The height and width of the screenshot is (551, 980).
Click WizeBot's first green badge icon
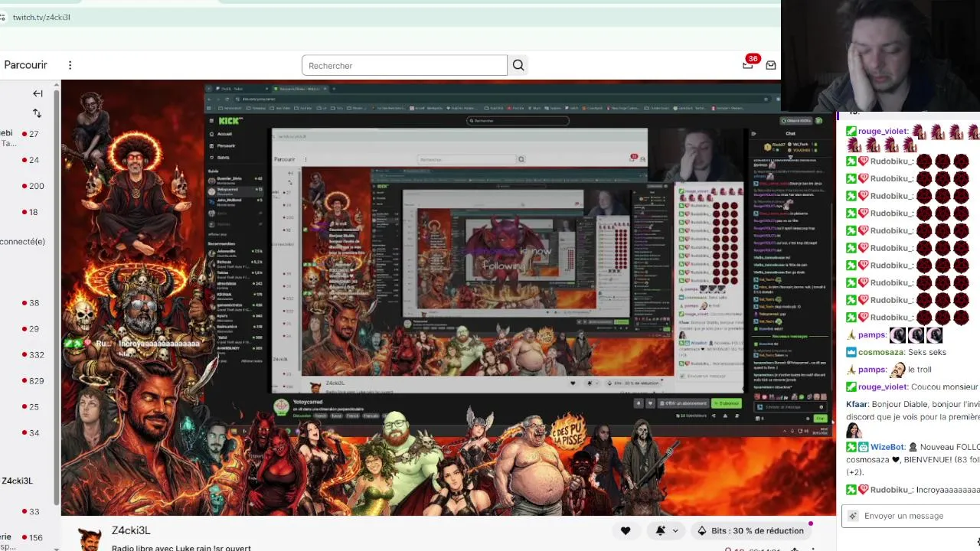click(851, 447)
